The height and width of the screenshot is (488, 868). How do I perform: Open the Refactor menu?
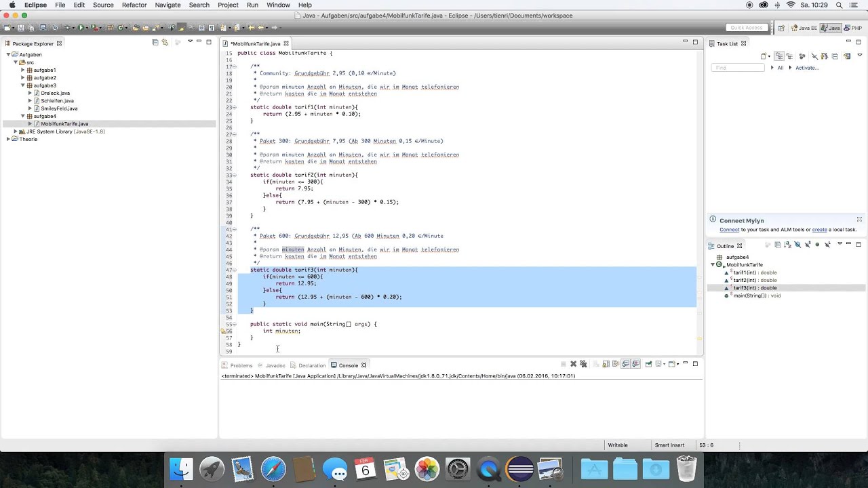point(134,5)
